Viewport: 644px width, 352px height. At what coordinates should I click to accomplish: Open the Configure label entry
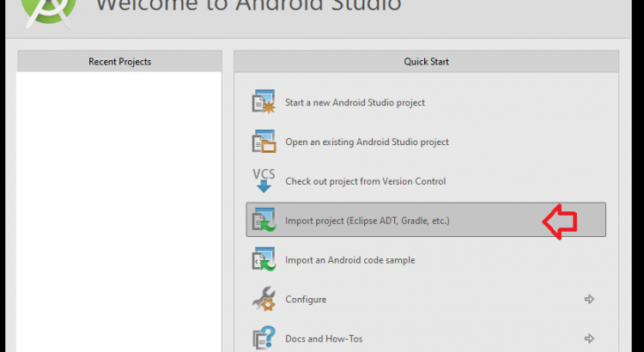[x=306, y=300]
